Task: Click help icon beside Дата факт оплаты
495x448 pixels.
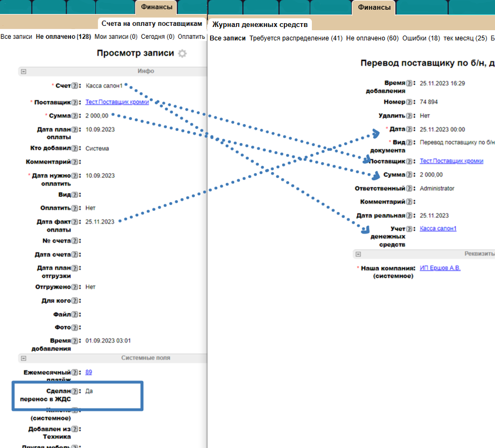Action: click(x=76, y=222)
